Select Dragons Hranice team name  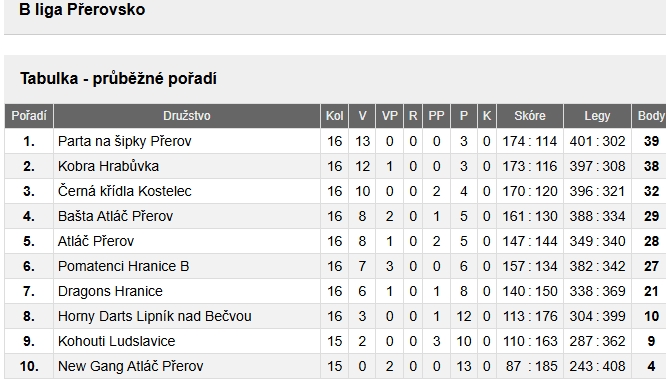(x=110, y=291)
